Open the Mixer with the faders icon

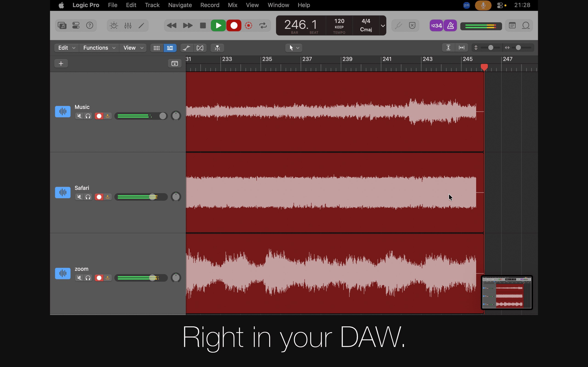[128, 25]
